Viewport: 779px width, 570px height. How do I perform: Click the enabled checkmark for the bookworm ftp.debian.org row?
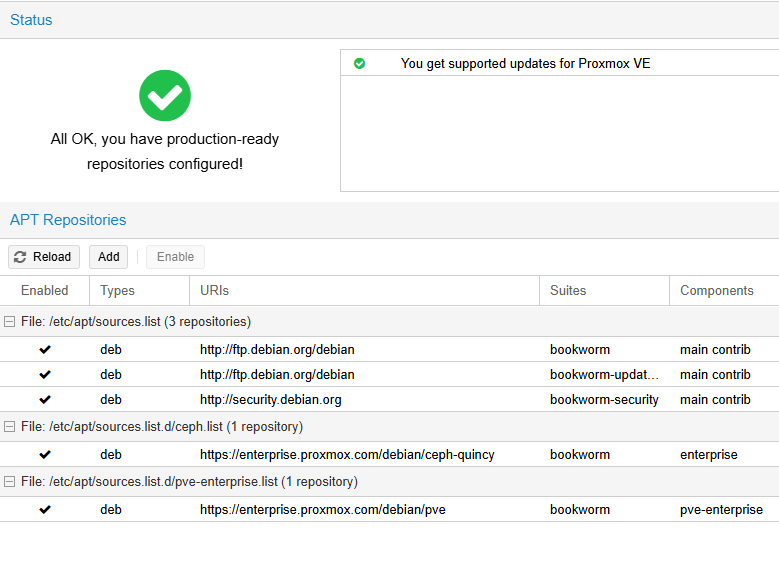coord(45,349)
